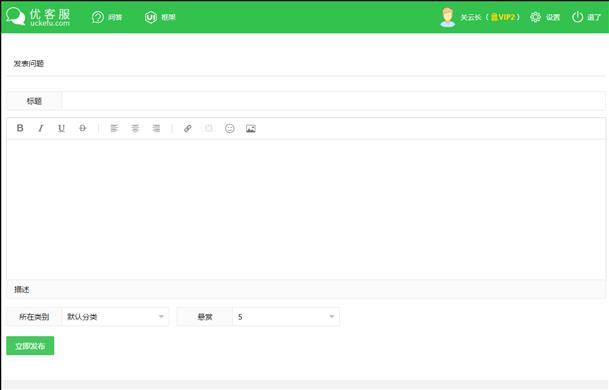
Task: Apply strikethrough formatting
Action: click(82, 128)
